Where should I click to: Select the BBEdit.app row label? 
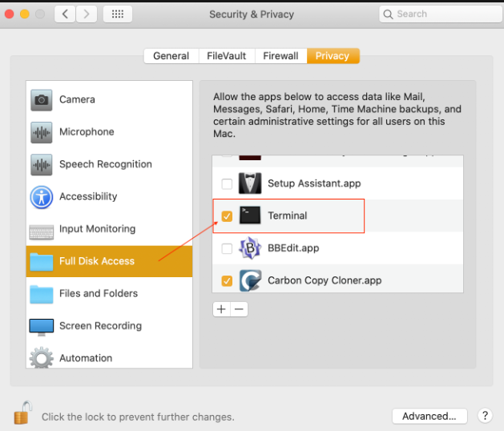click(293, 248)
